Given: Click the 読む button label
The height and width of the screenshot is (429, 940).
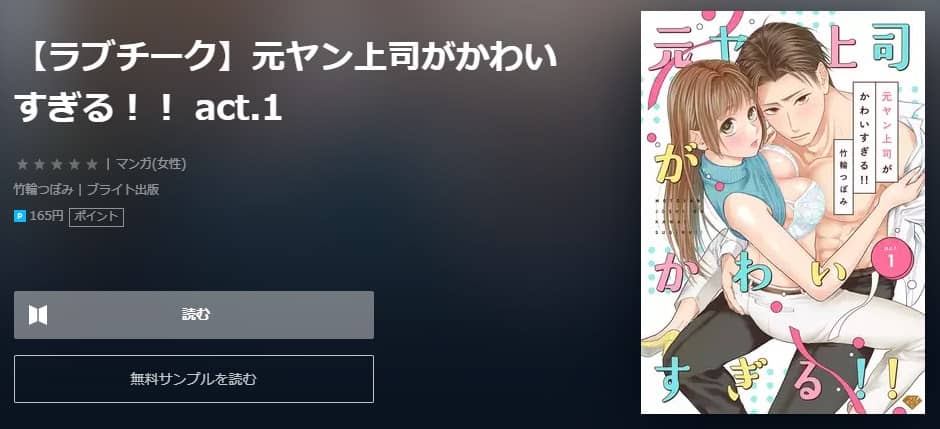Looking at the screenshot, I should click(195, 315).
